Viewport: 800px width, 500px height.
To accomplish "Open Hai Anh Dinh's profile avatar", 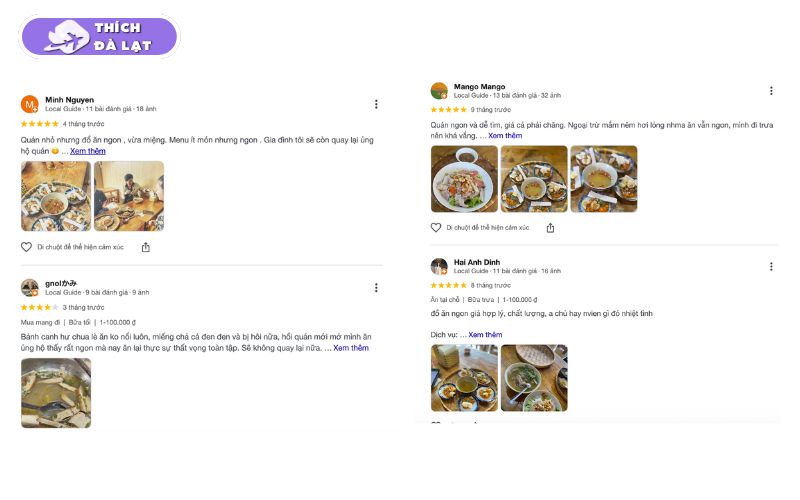I will coord(439,266).
